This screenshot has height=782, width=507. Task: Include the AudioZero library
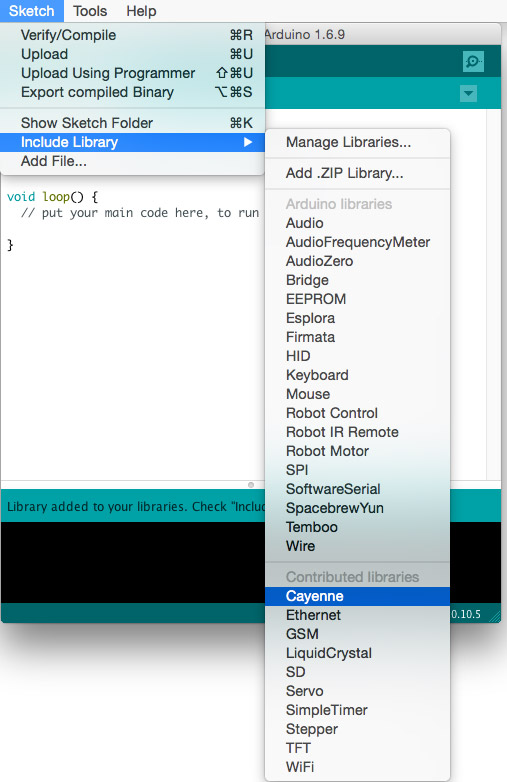point(357,261)
